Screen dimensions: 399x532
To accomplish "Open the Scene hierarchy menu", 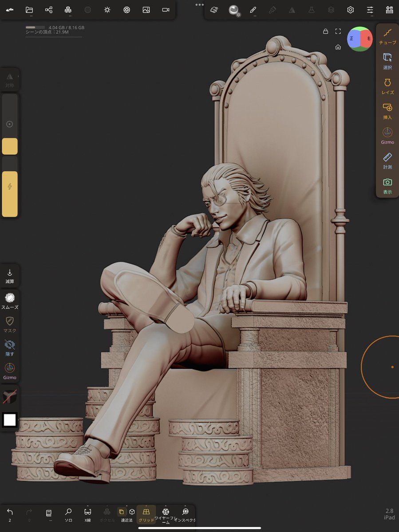I will [x=49, y=10].
